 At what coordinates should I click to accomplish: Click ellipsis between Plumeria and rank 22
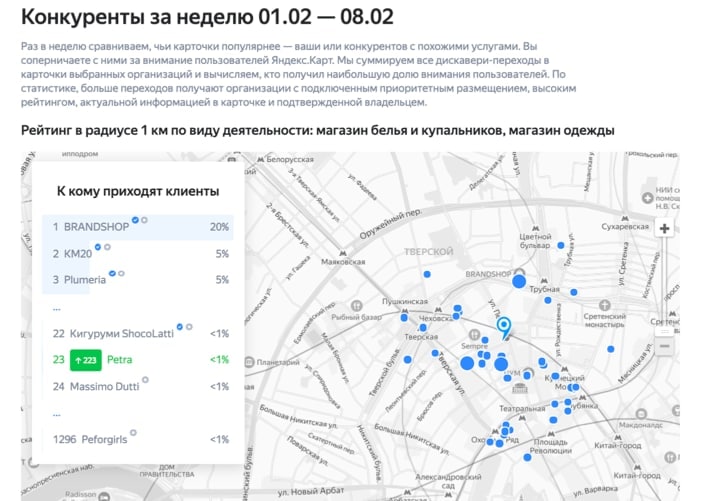[x=56, y=308]
